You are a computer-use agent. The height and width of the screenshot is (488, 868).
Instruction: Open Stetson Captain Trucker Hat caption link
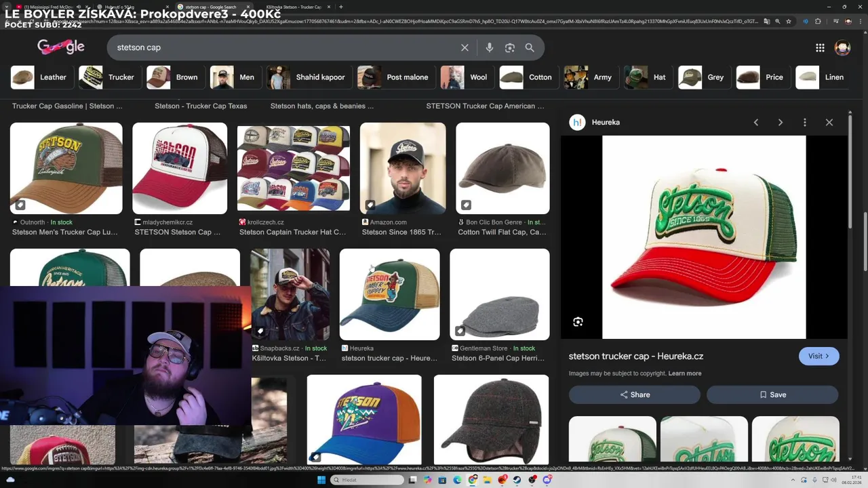click(293, 232)
